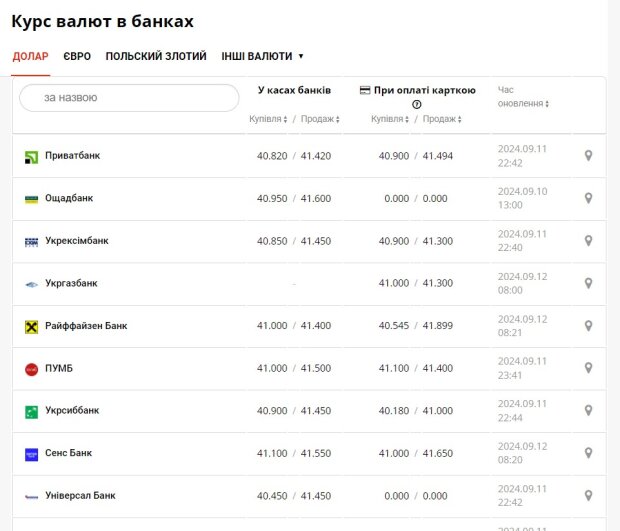Click the Укргазбанк bank name
Viewport: 620px width, 531px height.
click(71, 284)
